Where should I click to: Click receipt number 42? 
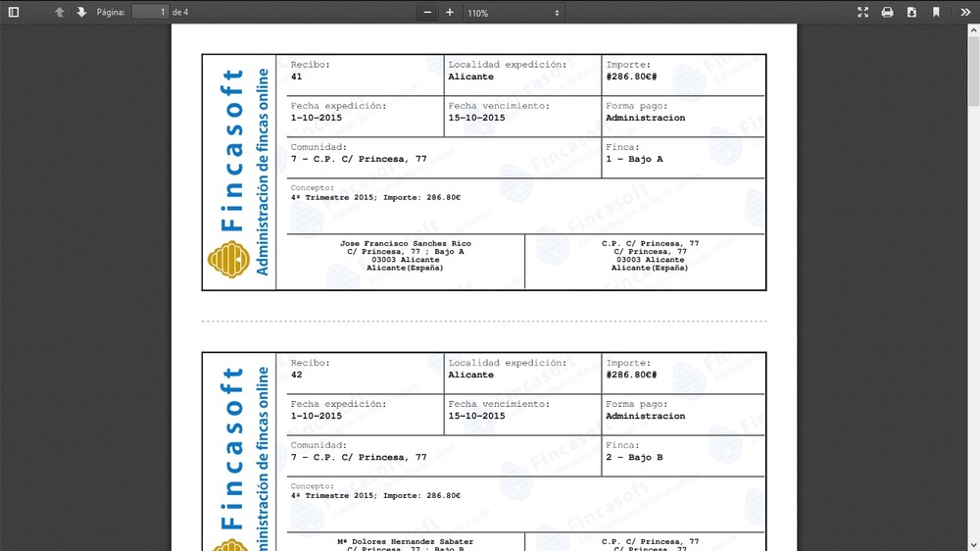[x=296, y=375]
